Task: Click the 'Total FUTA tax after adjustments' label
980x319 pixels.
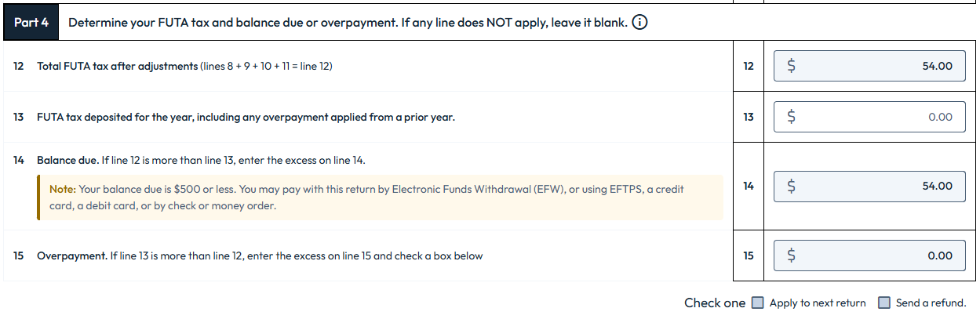Action: pyautogui.click(x=118, y=66)
